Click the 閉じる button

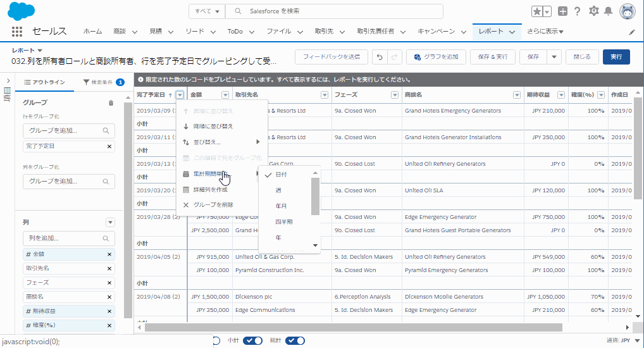click(x=582, y=57)
